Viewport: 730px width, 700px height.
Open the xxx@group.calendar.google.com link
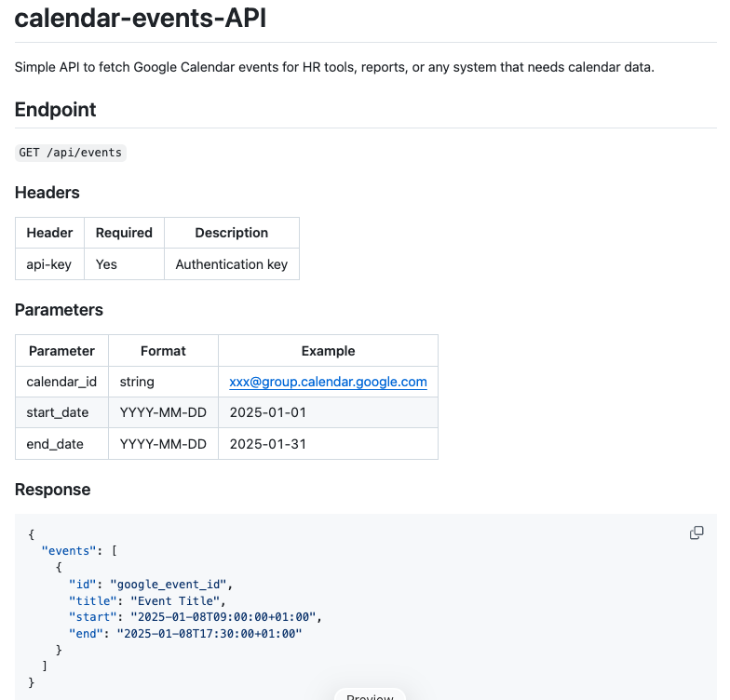328,382
